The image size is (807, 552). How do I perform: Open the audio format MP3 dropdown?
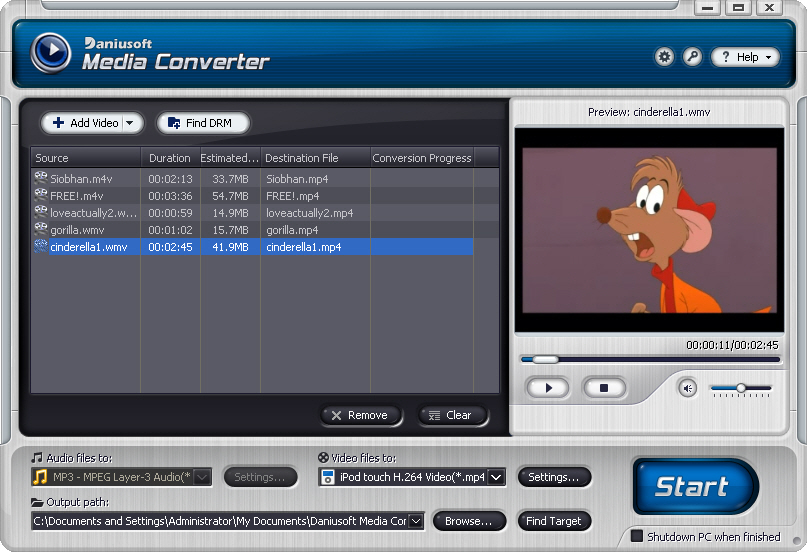(x=202, y=477)
